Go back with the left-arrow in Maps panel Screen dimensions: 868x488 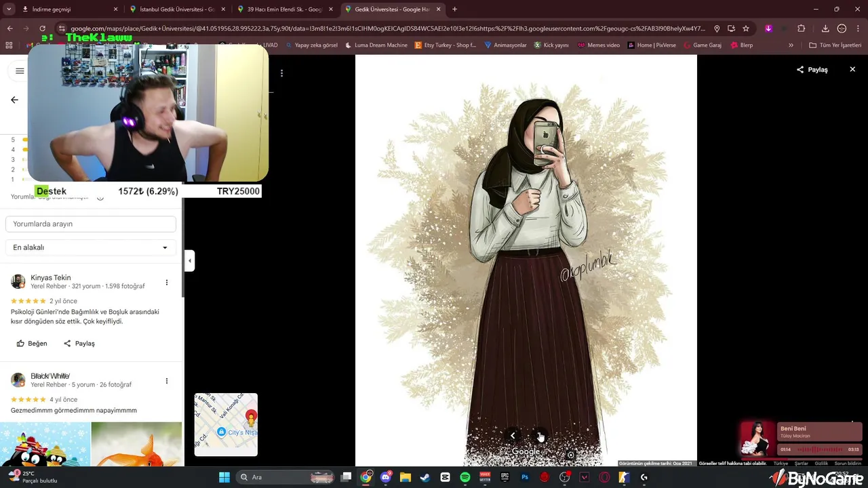(x=14, y=100)
